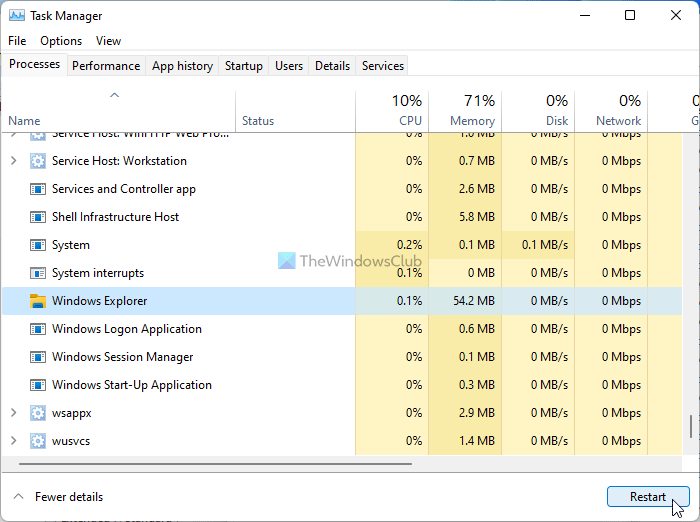Open the Options menu
Screen dimensions: 700x522
pyautogui.click(x=61, y=41)
